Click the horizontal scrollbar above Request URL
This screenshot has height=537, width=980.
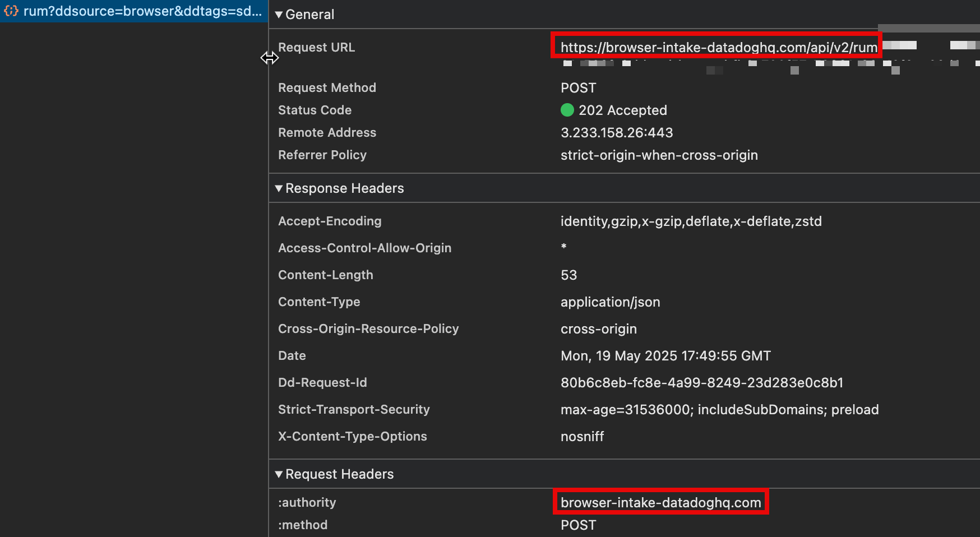click(x=928, y=28)
